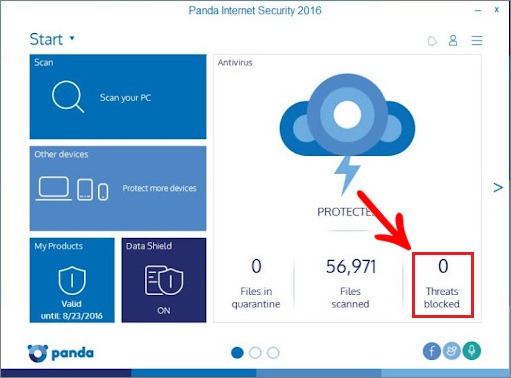This screenshot has height=378, width=511.
Task: Select the first page indicator dot
Action: click(x=237, y=353)
